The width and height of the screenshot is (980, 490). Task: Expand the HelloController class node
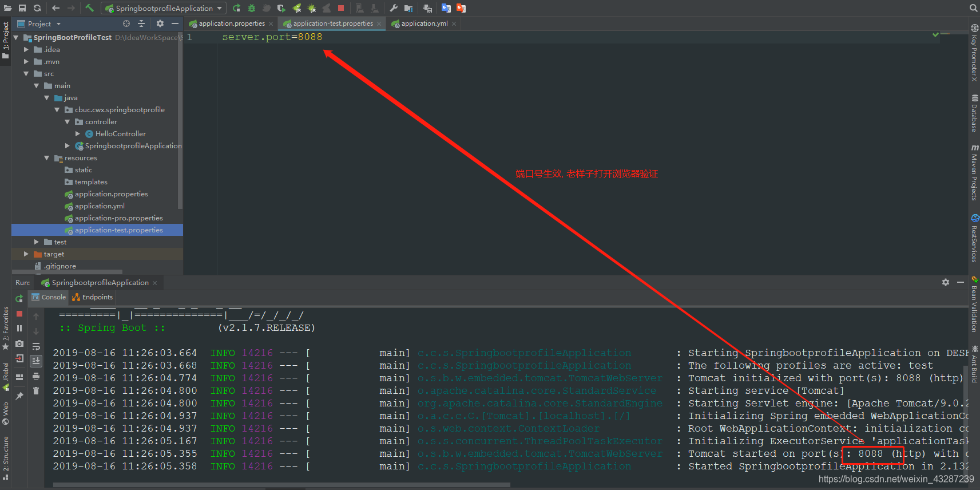point(78,134)
